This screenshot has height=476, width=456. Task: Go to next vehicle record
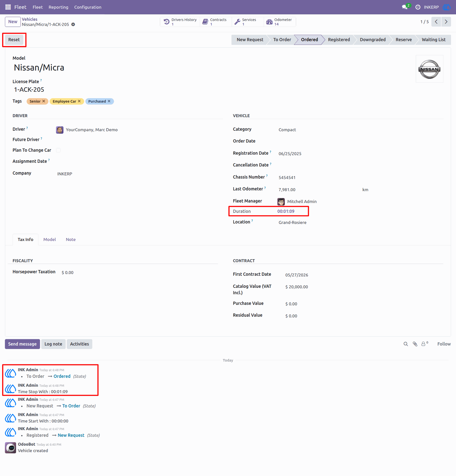[446, 22]
